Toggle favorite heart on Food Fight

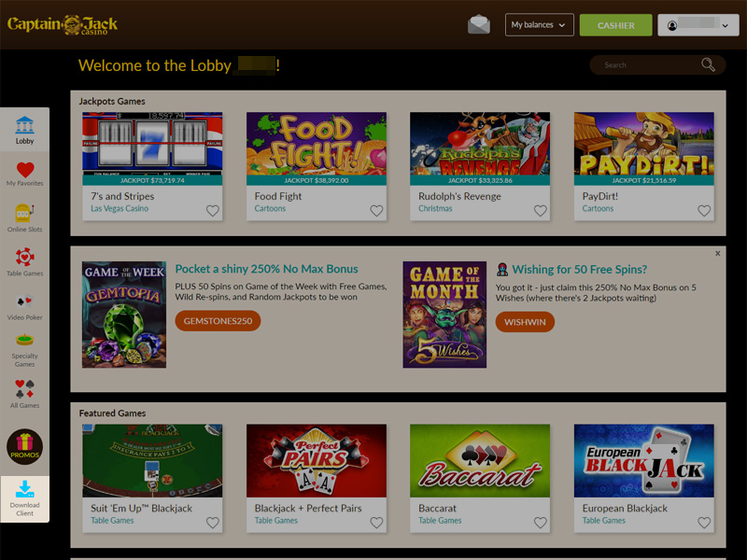click(376, 211)
